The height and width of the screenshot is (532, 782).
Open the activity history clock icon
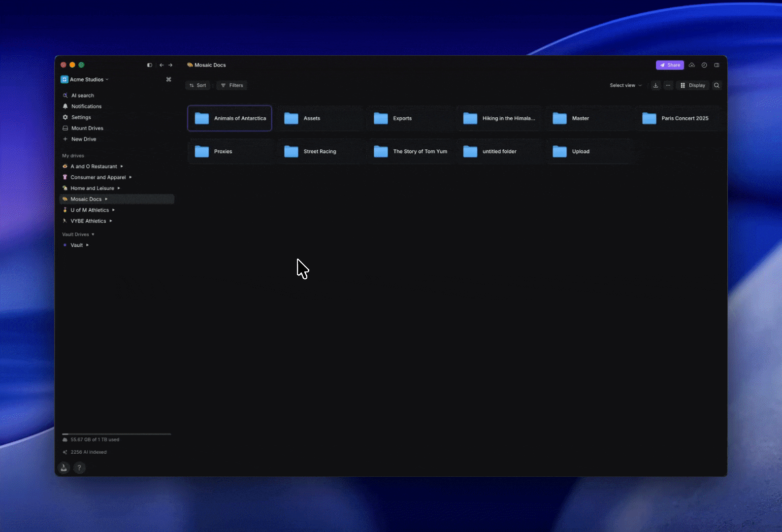pos(704,65)
